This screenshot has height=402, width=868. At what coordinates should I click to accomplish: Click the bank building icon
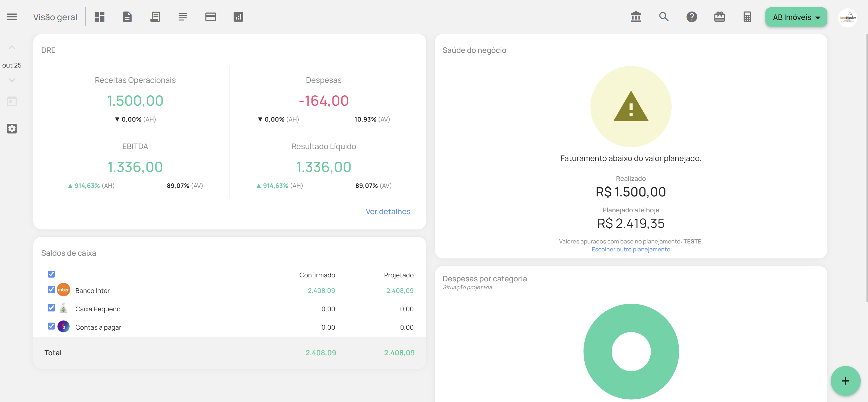(x=636, y=17)
